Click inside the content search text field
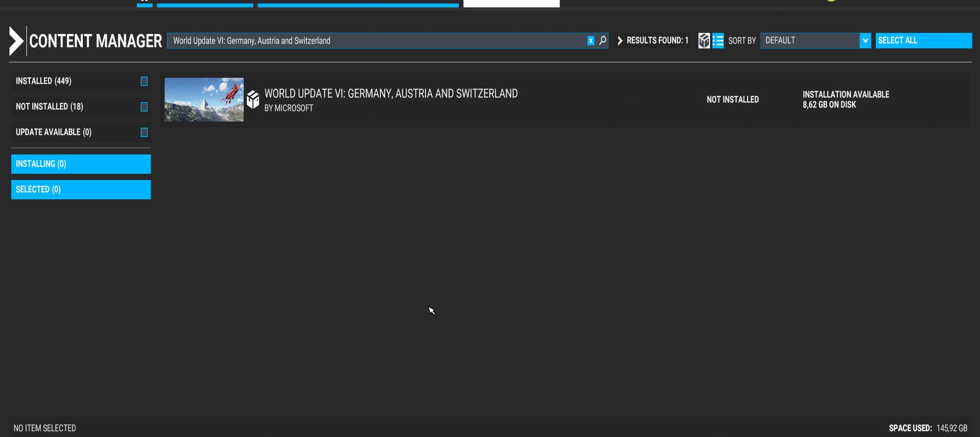Viewport: 980px width, 437px height. 378,41
